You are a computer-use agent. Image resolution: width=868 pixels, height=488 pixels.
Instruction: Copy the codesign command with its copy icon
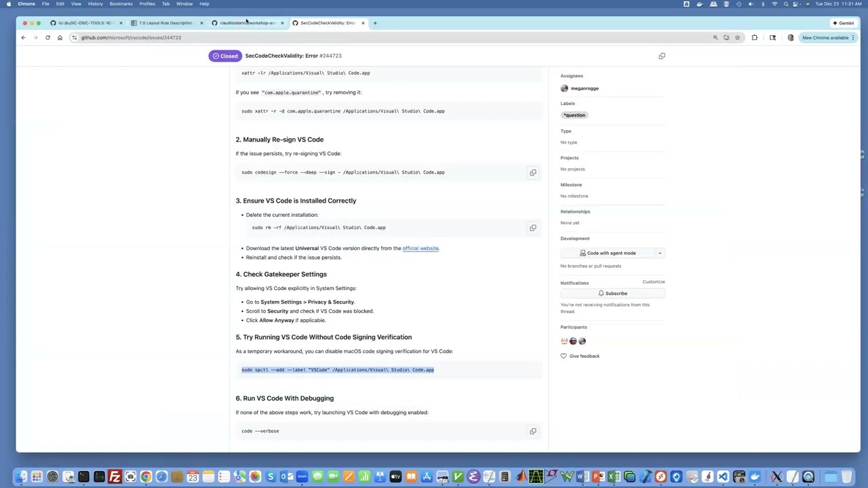click(x=533, y=172)
